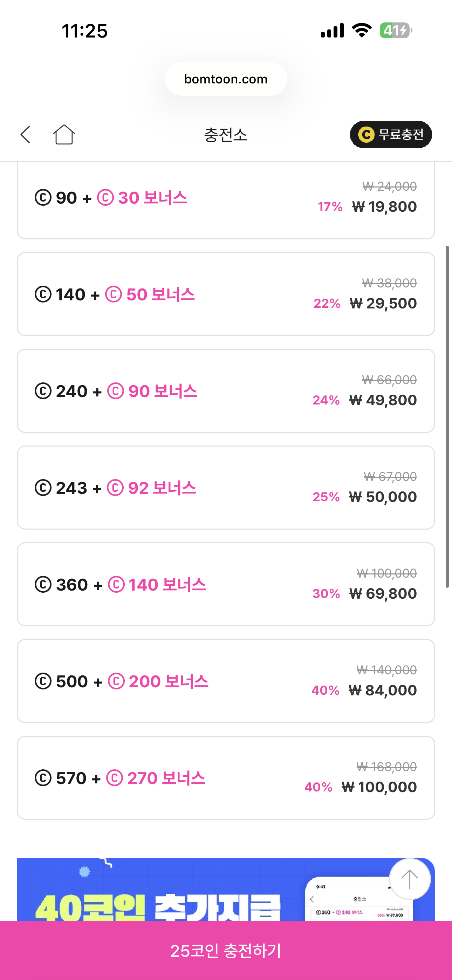This screenshot has width=452, height=980.
Task: Tap the scroll-to-top arrow button
Action: [x=409, y=879]
